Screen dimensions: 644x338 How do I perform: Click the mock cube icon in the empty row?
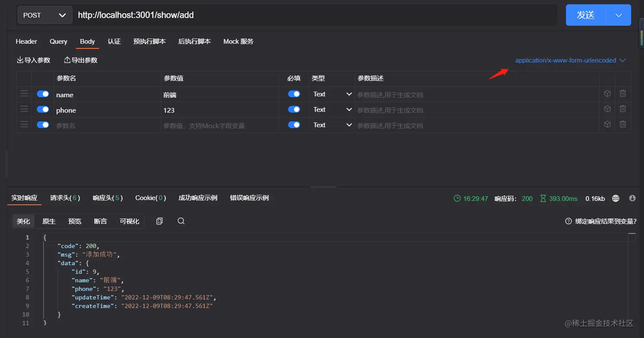(x=607, y=125)
